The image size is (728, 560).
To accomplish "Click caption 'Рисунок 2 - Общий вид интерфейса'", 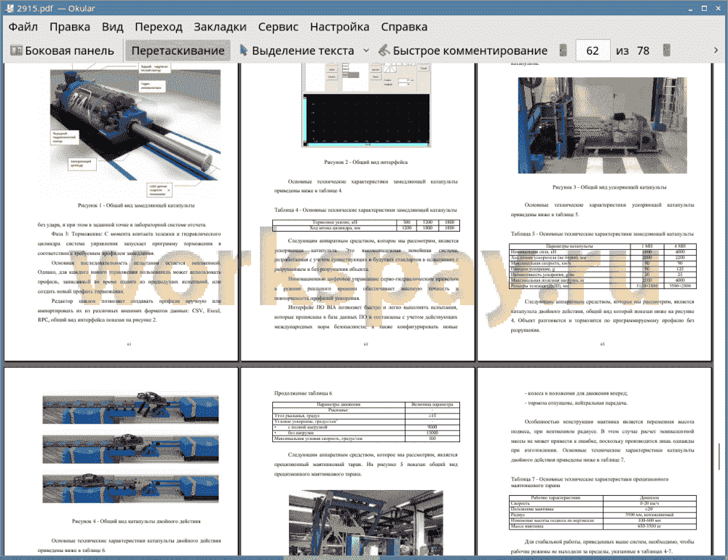I will click(366, 162).
